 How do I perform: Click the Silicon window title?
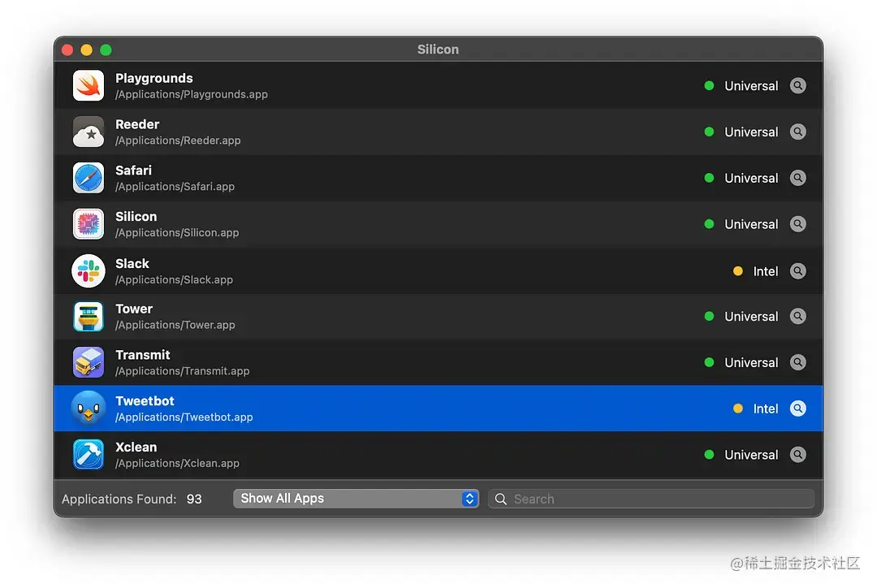click(438, 50)
